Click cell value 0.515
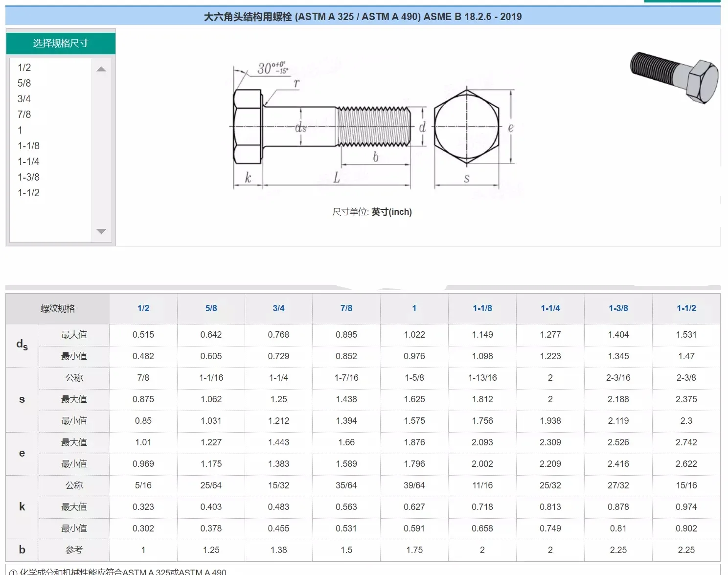The image size is (728, 575). coord(143,335)
